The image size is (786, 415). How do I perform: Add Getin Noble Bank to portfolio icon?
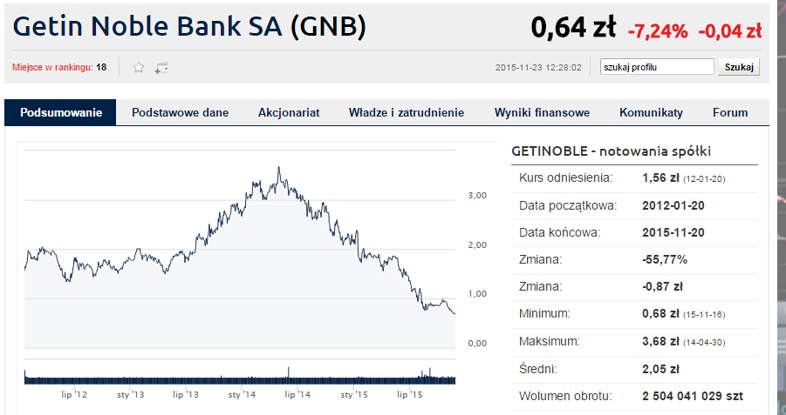[x=161, y=68]
